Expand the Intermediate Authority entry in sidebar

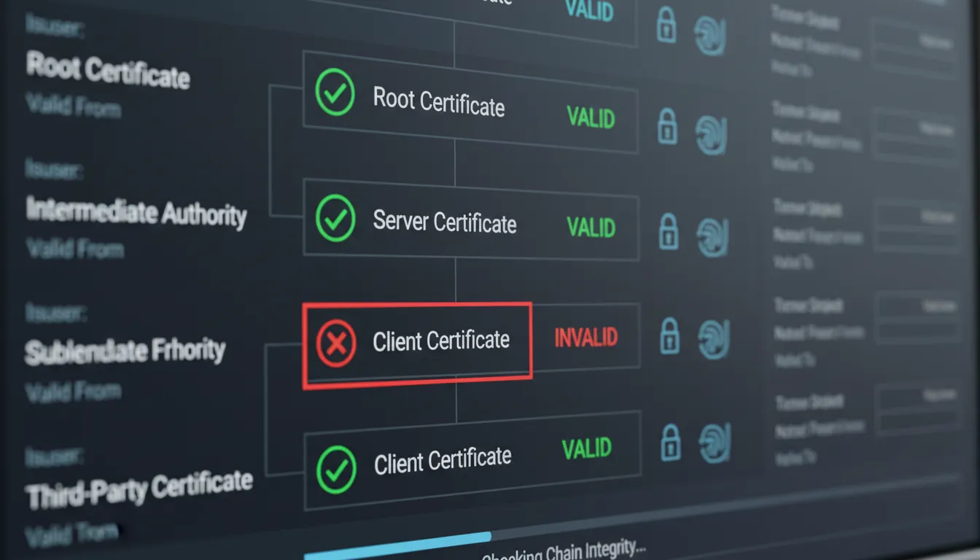click(x=137, y=214)
